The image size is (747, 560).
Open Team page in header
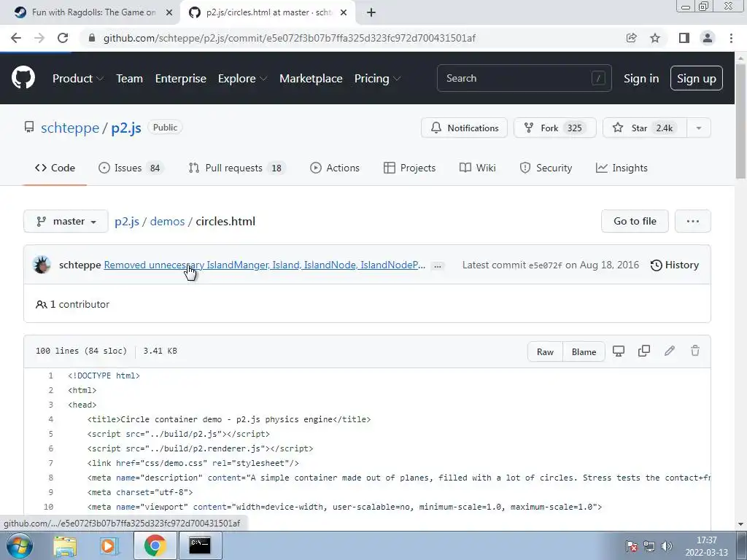[130, 79]
